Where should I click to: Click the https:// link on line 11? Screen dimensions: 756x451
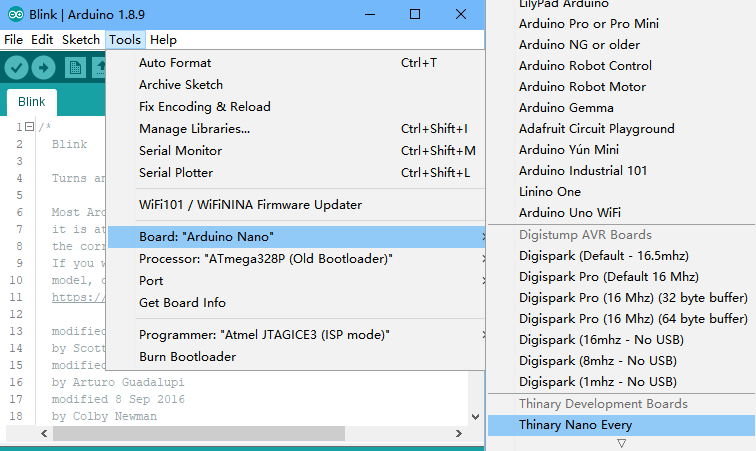pyautogui.click(x=78, y=297)
